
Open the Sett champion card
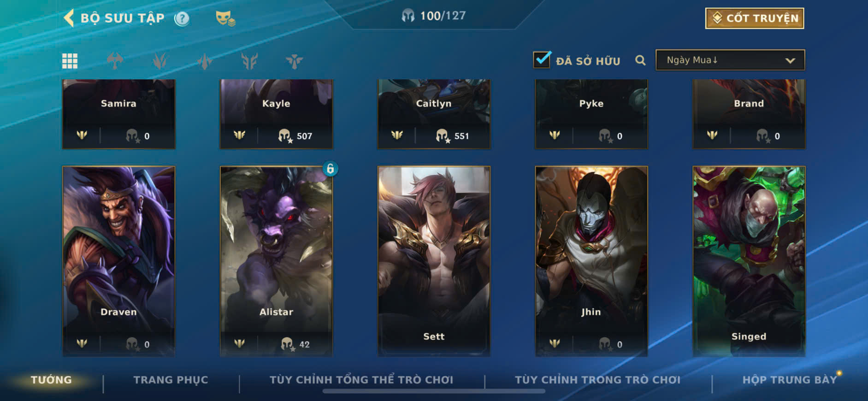coord(434,261)
